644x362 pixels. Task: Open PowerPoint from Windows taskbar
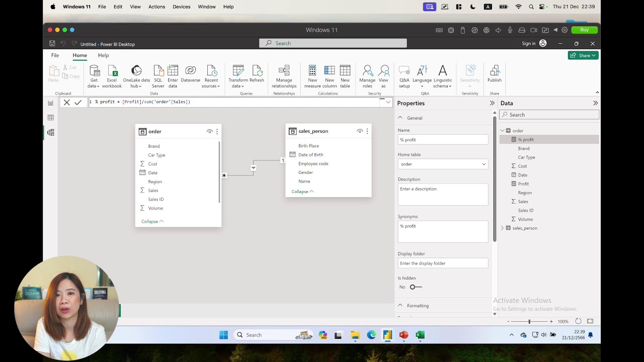tap(404, 335)
